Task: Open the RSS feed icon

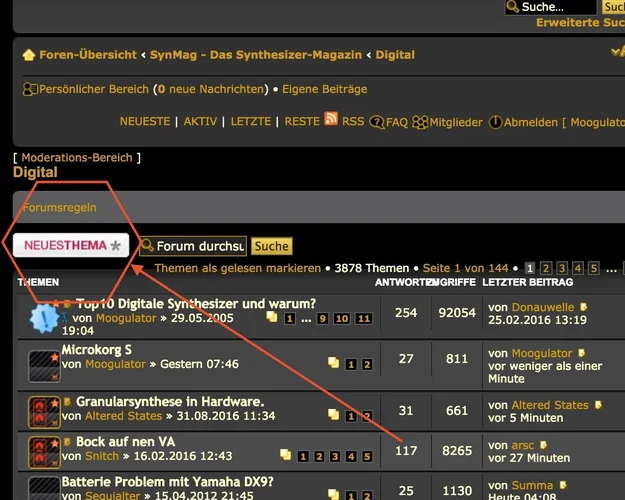Action: tap(331, 118)
